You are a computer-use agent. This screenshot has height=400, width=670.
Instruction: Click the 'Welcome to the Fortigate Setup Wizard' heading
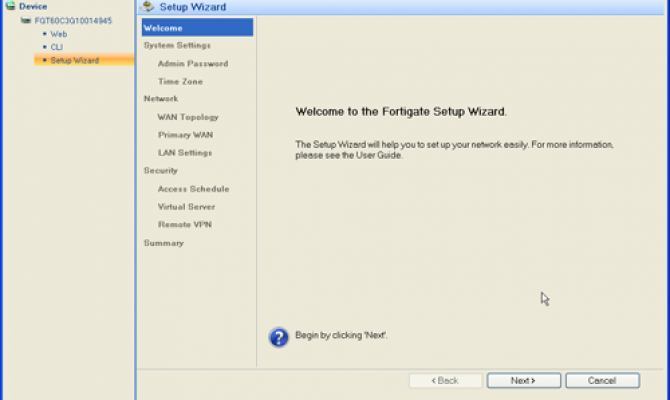[x=401, y=112]
